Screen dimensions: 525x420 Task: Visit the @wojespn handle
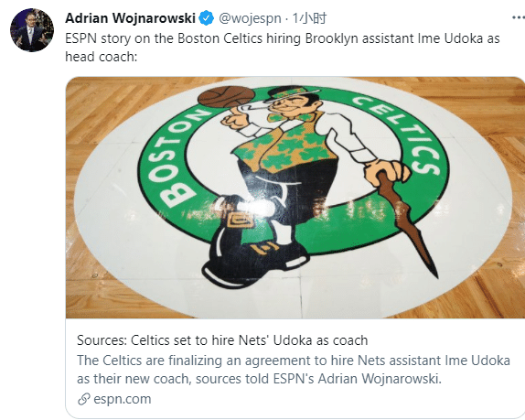(250, 18)
